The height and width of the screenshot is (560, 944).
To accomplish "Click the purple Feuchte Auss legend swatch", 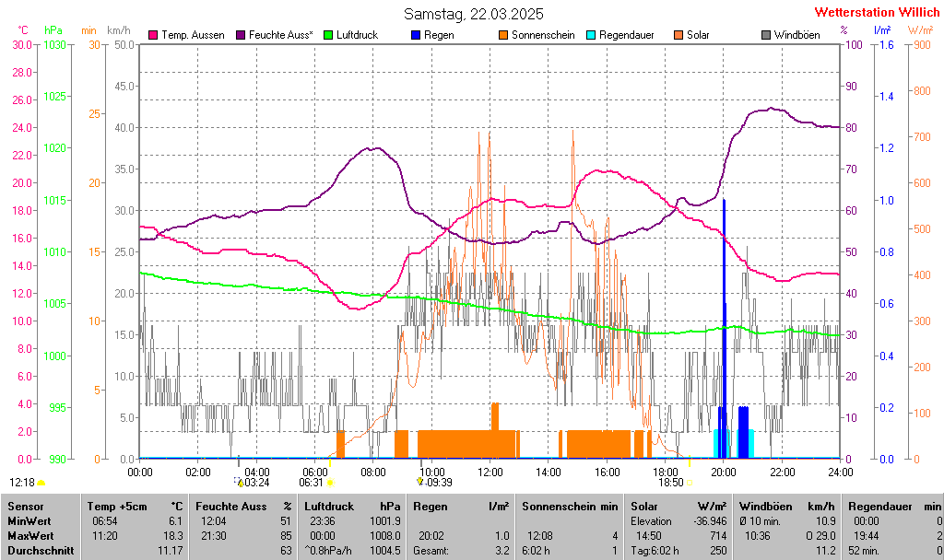I will coord(241,35).
